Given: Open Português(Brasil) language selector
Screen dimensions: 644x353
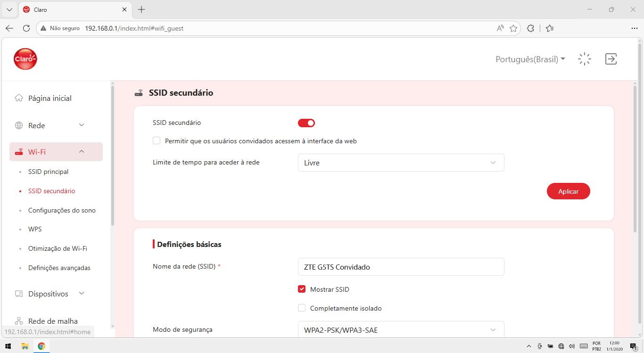Looking at the screenshot, I should point(530,59).
